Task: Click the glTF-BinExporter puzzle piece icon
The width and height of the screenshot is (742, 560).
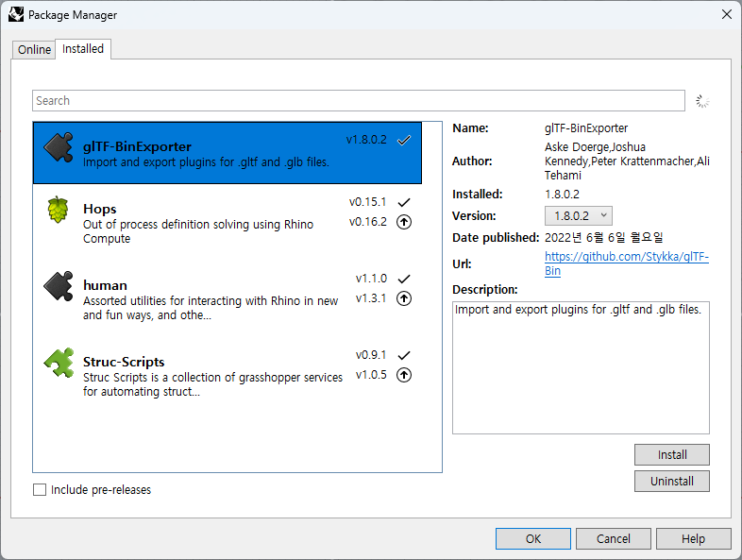Action: [59, 147]
